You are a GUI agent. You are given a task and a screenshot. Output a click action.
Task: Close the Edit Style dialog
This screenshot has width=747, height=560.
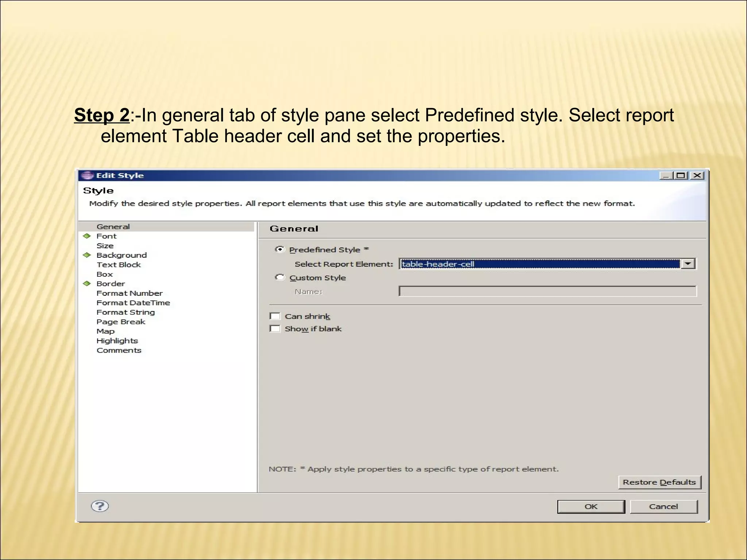click(697, 175)
